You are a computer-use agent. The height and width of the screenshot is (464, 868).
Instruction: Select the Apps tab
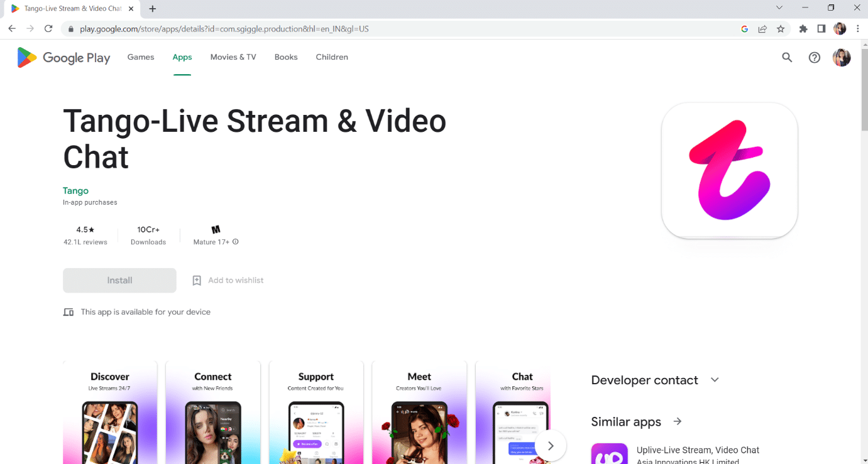click(182, 57)
